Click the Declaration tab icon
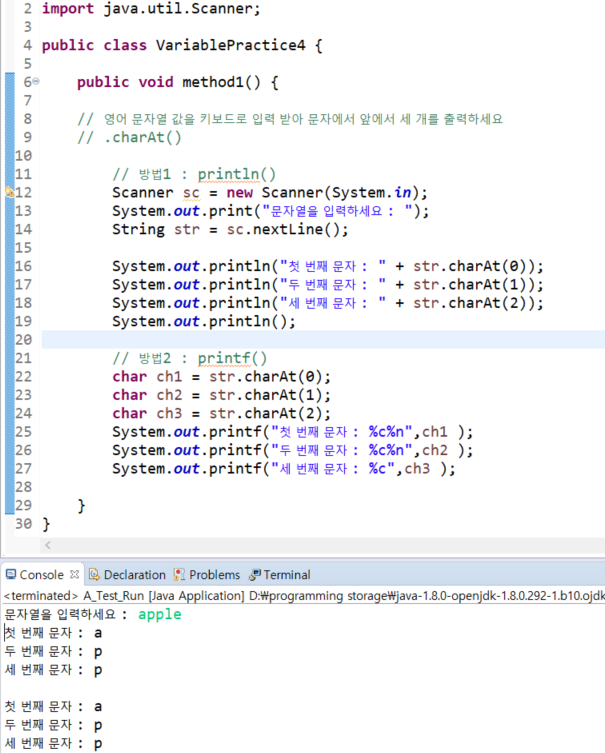 coord(95,574)
